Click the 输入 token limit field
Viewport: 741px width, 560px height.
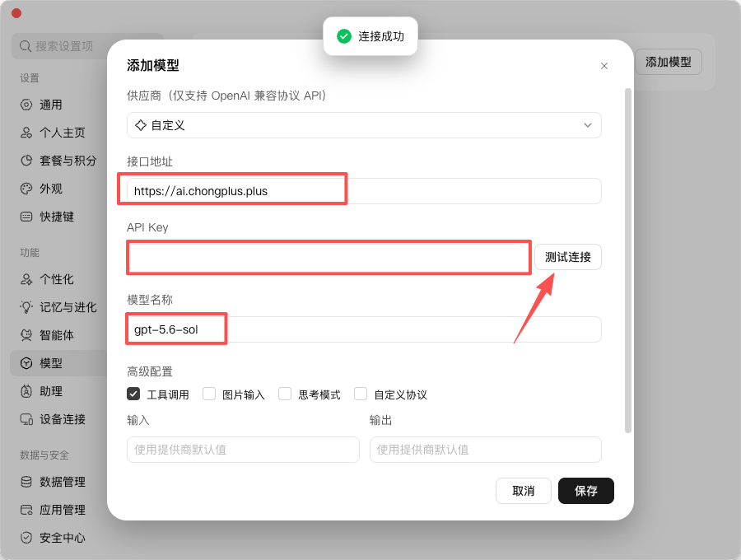click(243, 450)
